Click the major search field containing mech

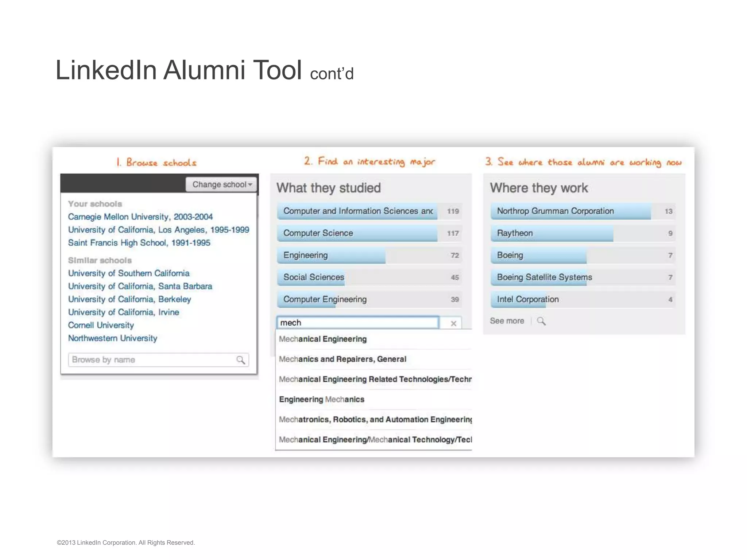[357, 323]
